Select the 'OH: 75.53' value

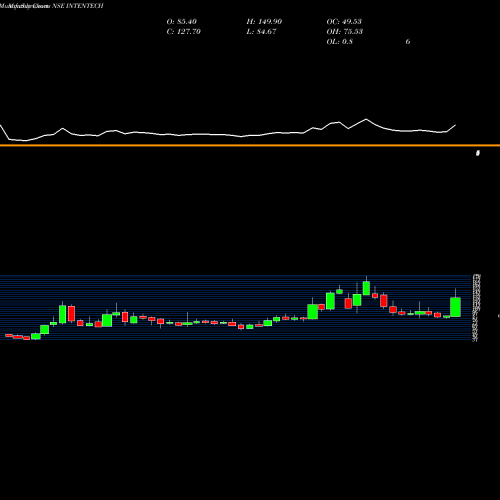(x=345, y=32)
